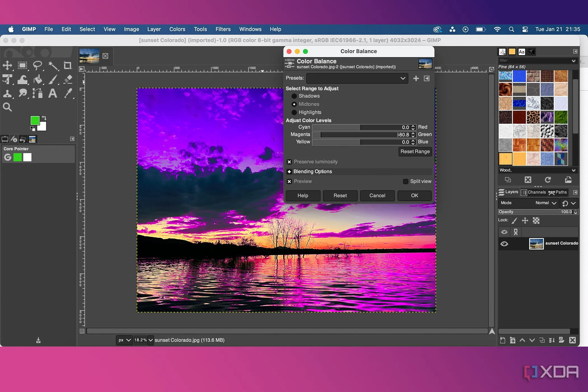
Task: Delete the layer in Layers panel
Action: tap(573, 340)
